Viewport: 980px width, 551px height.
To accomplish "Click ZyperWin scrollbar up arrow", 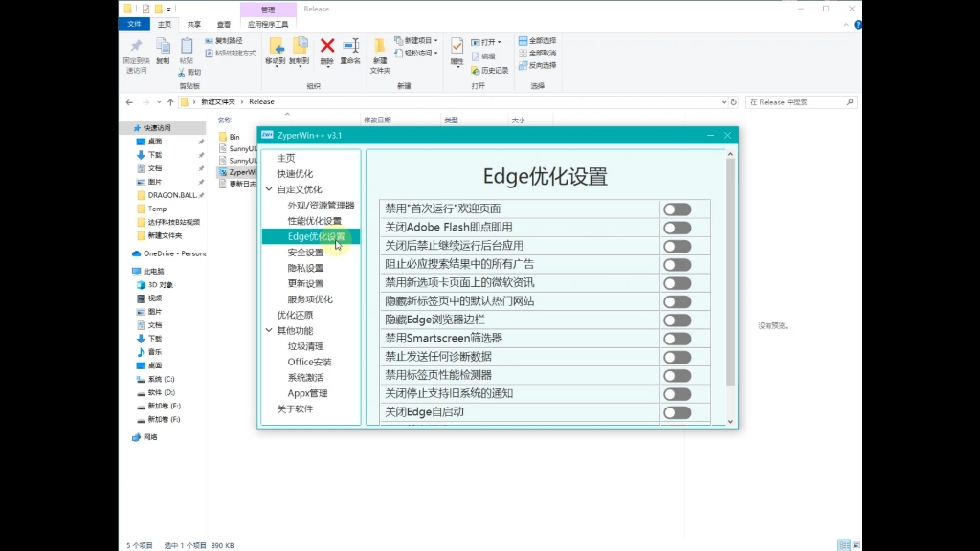I will pyautogui.click(x=730, y=154).
